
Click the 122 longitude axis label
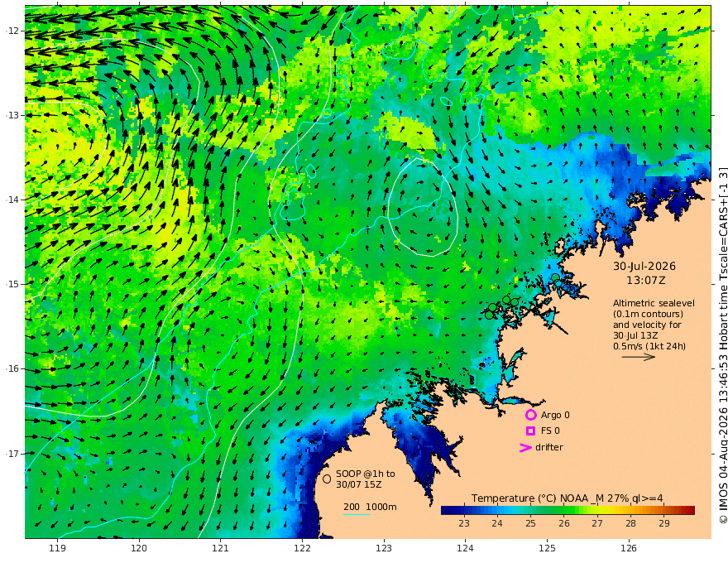[x=302, y=549]
